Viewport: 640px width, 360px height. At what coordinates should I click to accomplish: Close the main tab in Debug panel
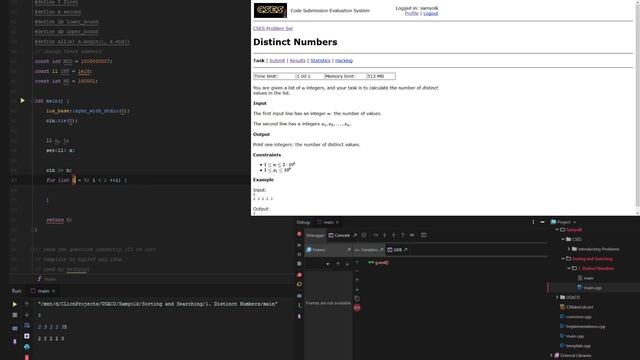[x=338, y=222]
